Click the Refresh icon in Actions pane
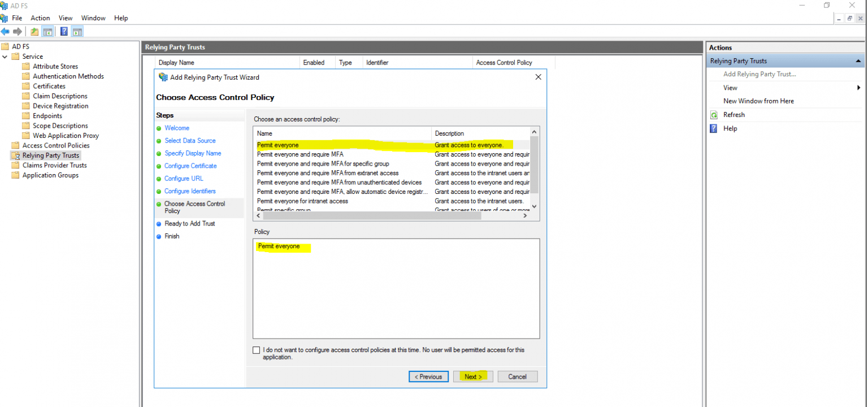This screenshot has height=407, width=868. (713, 114)
